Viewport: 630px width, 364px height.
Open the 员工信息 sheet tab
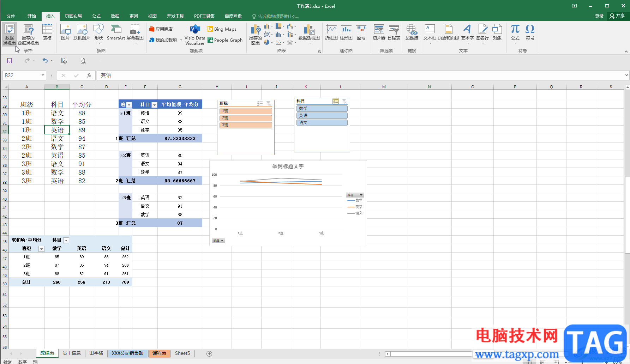pos(72,353)
